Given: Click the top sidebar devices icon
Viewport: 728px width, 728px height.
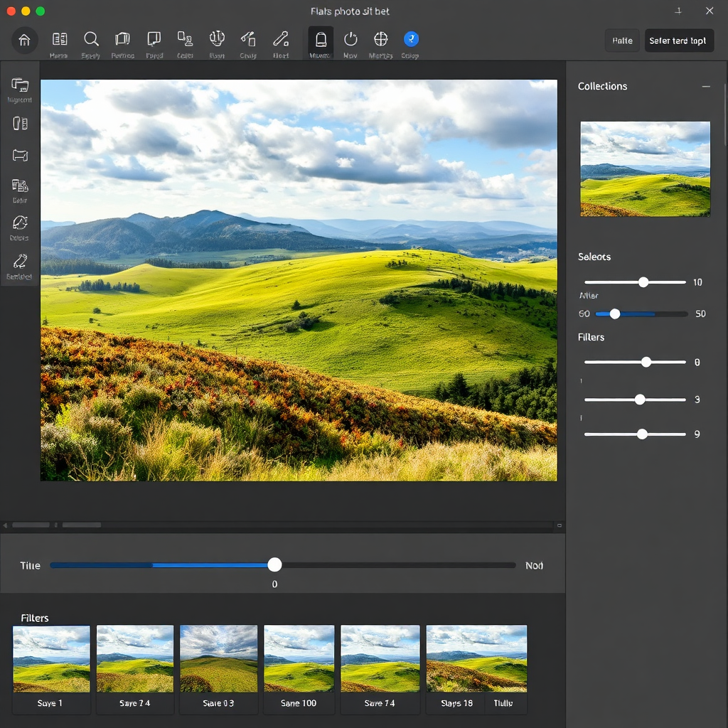Looking at the screenshot, I should (20, 86).
